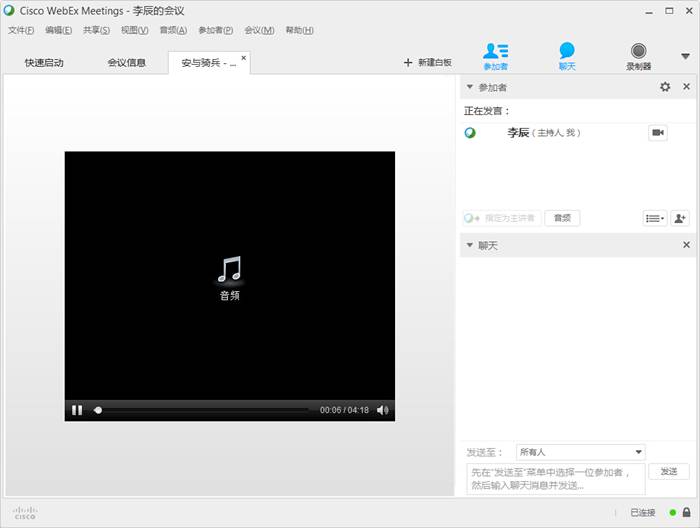Click the 正在发言 label
700x528 pixels.
tap(487, 111)
